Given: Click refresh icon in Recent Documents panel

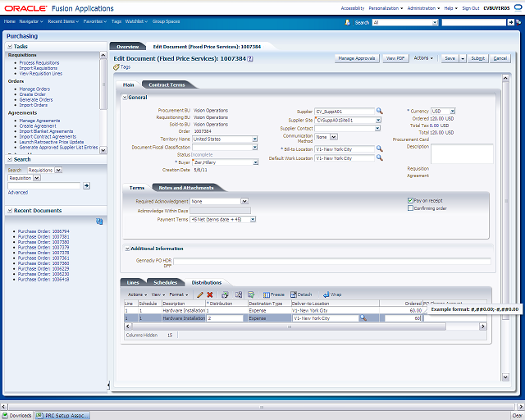Looking at the screenshot, I should point(99,221).
